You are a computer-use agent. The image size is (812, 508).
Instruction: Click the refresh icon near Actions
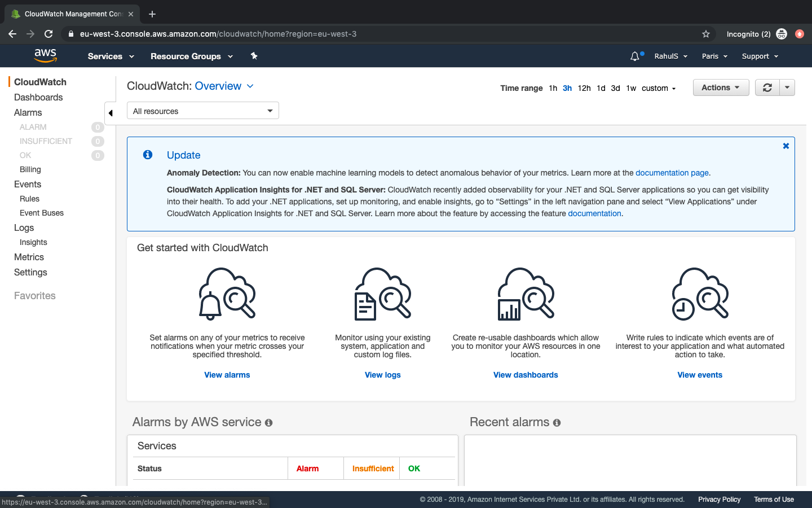767,87
